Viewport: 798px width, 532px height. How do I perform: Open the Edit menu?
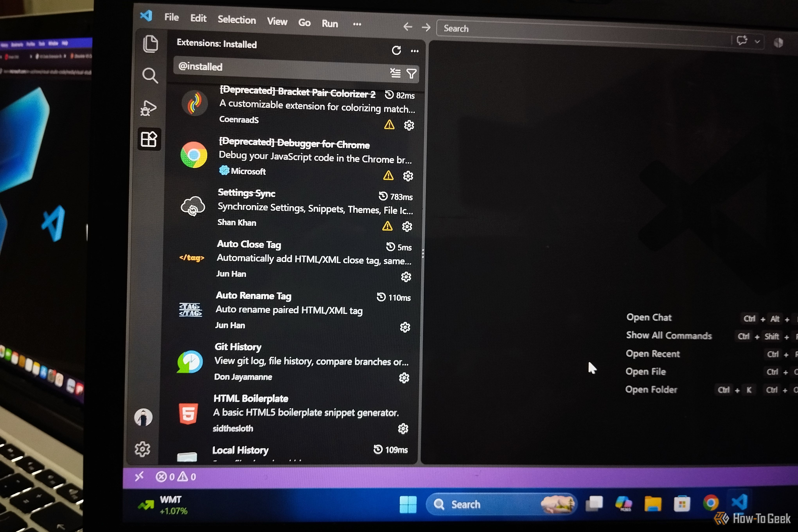click(x=198, y=18)
